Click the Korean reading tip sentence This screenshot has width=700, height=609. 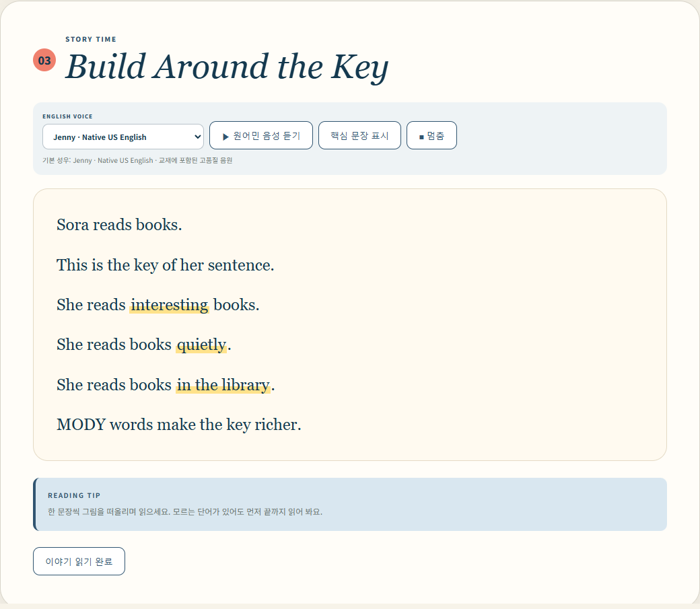coord(185,511)
